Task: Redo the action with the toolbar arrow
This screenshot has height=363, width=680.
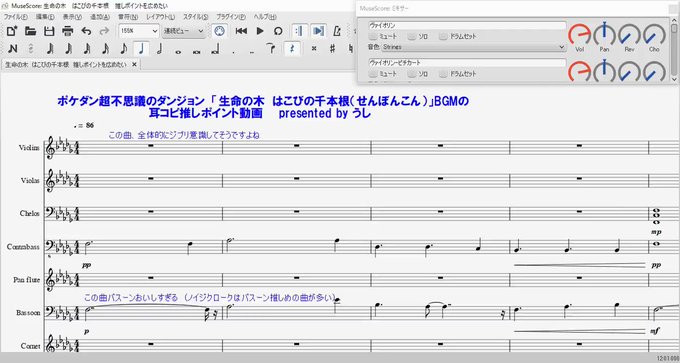Action: click(x=104, y=31)
